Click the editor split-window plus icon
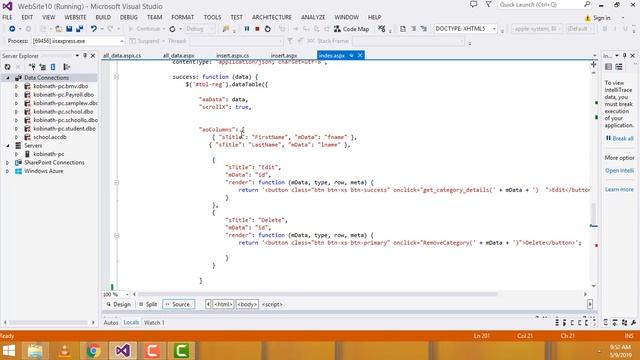640x360 pixels. pos(593,64)
